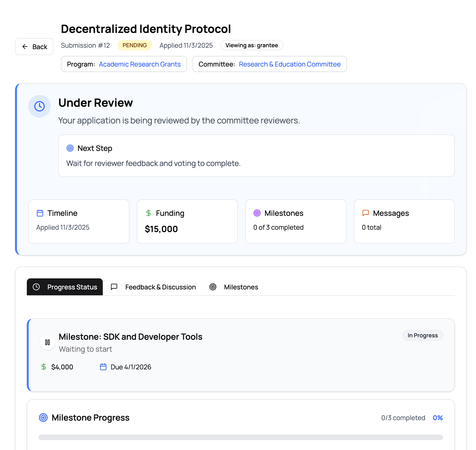
Task: Click the Milestone Progress target icon
Action: tap(43, 417)
